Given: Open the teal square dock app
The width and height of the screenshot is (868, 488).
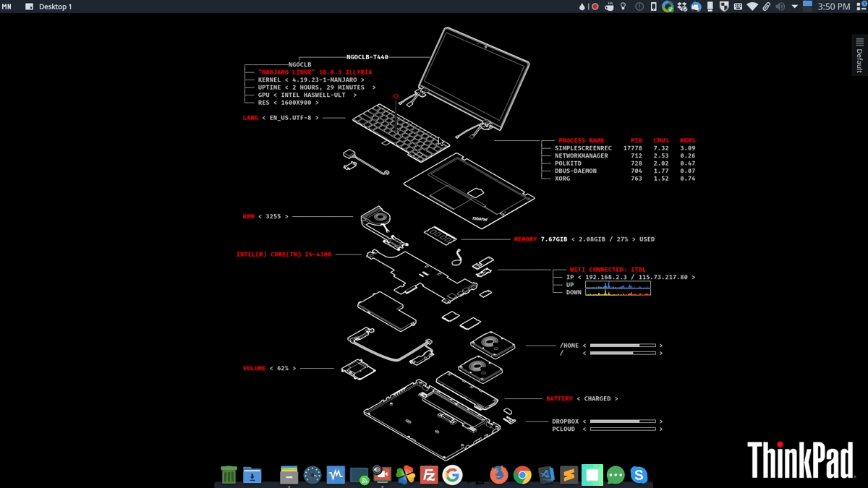Looking at the screenshot, I should [592, 474].
